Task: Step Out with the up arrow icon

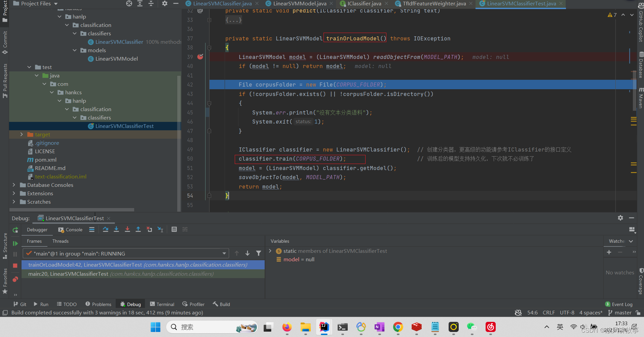Action: (138, 230)
